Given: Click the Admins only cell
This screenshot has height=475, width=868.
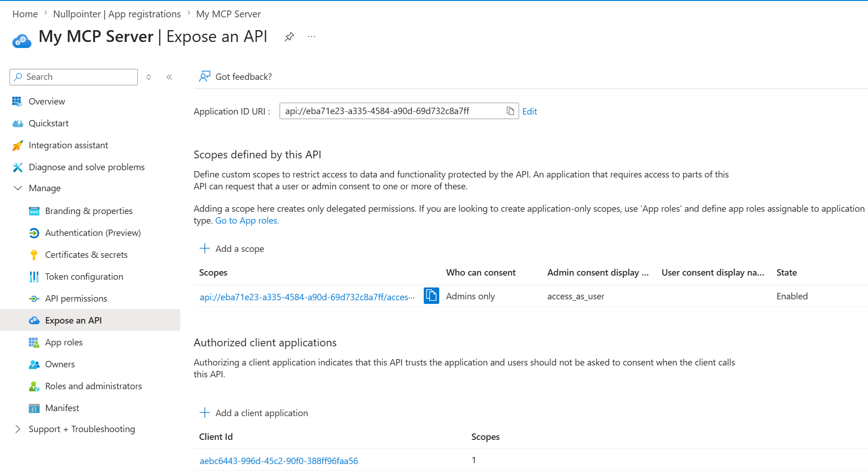Looking at the screenshot, I should [x=470, y=296].
